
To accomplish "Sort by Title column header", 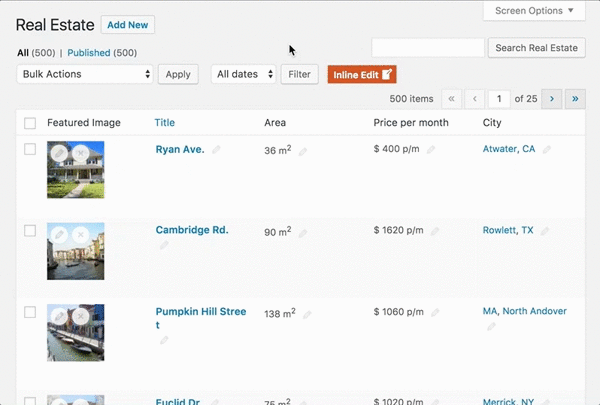I will tap(165, 122).
